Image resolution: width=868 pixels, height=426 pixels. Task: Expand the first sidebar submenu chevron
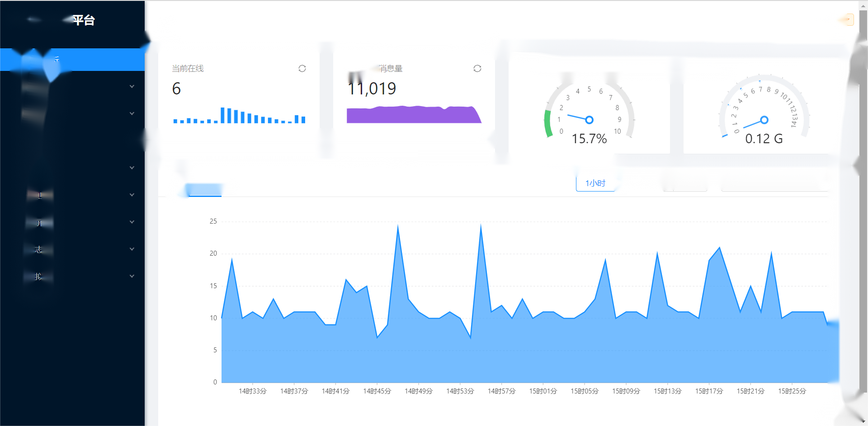click(132, 86)
